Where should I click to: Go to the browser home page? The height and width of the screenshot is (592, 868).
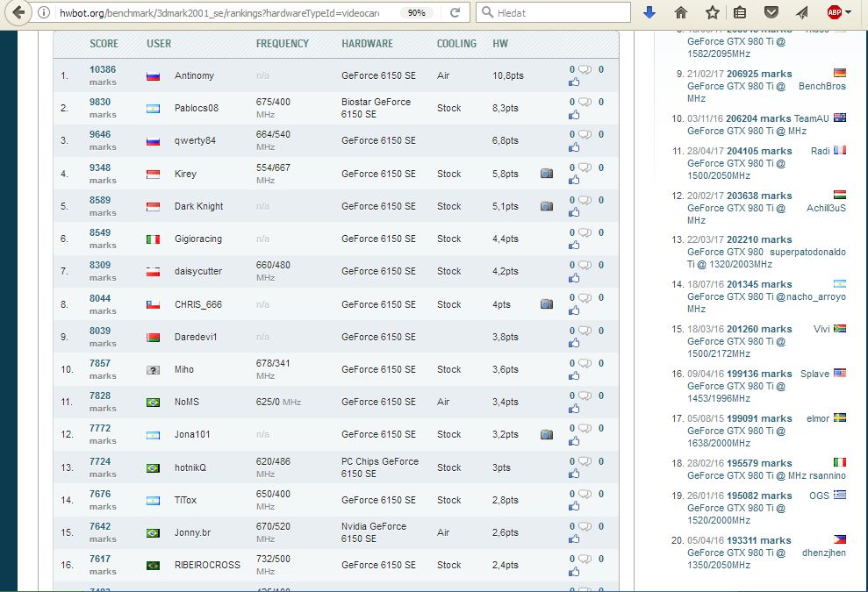[680, 13]
